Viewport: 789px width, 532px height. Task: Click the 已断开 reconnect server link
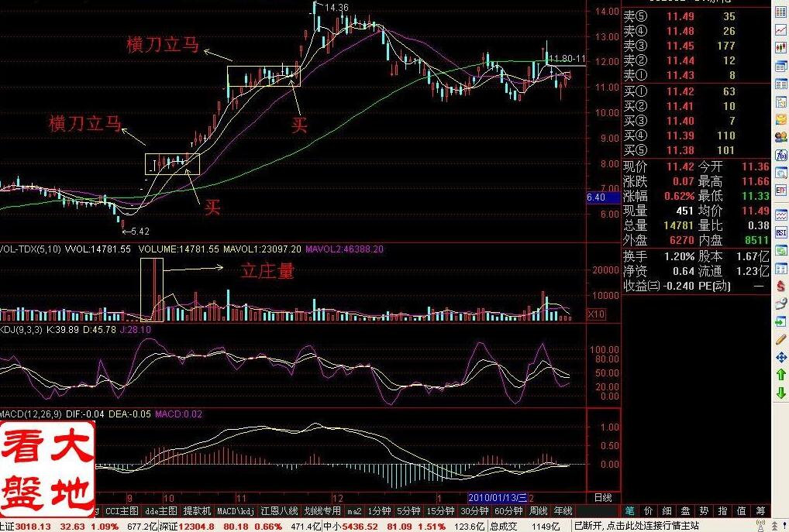[636, 526]
